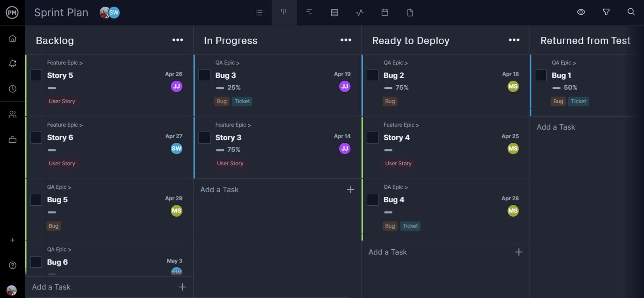Open board filter options
This screenshot has width=644, height=298.
[606, 12]
